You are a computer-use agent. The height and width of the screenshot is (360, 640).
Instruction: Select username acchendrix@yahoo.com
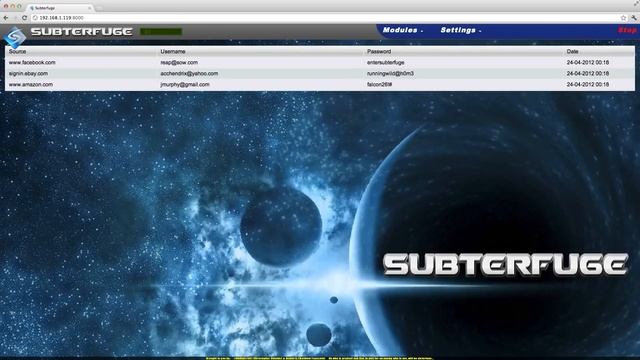pos(189,73)
